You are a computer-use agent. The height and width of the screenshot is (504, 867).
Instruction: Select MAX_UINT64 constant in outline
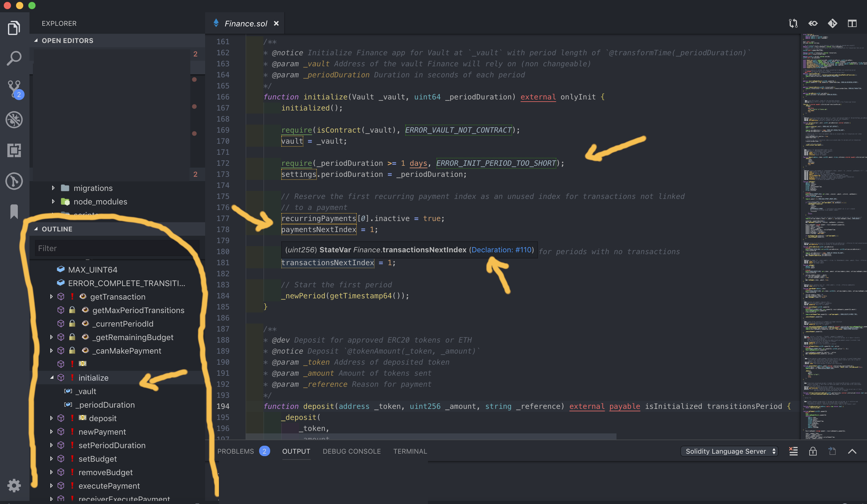pos(92,269)
